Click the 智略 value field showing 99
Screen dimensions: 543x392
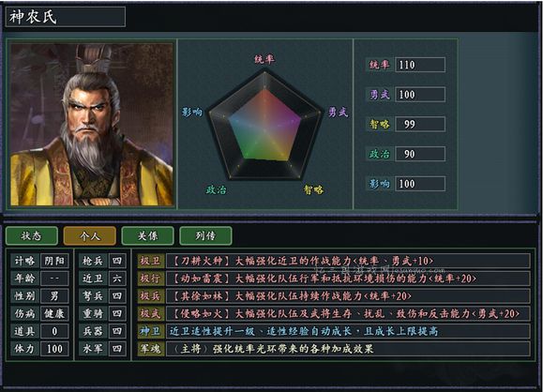coord(420,125)
